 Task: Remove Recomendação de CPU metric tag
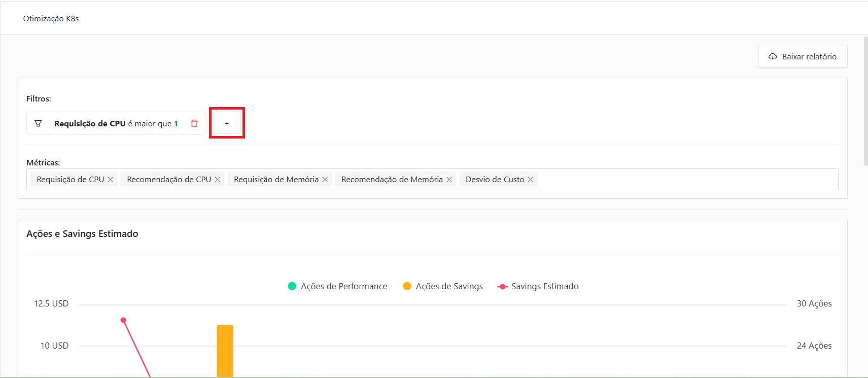[218, 180]
